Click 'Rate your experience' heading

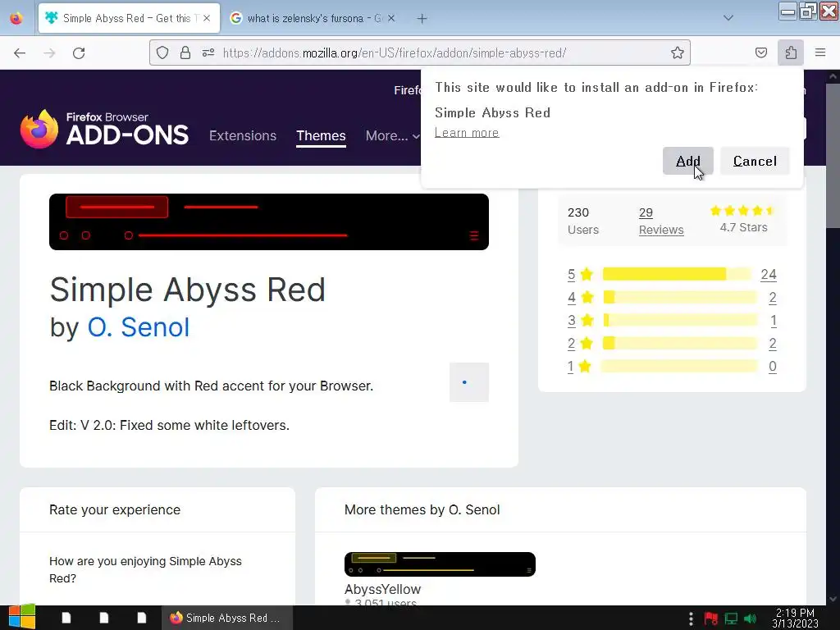(115, 509)
